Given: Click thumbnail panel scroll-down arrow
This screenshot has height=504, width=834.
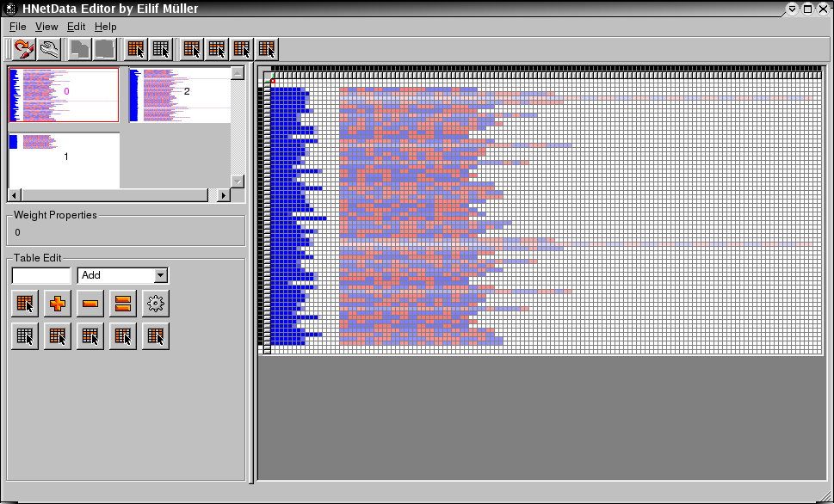Looking at the screenshot, I should click(x=238, y=181).
